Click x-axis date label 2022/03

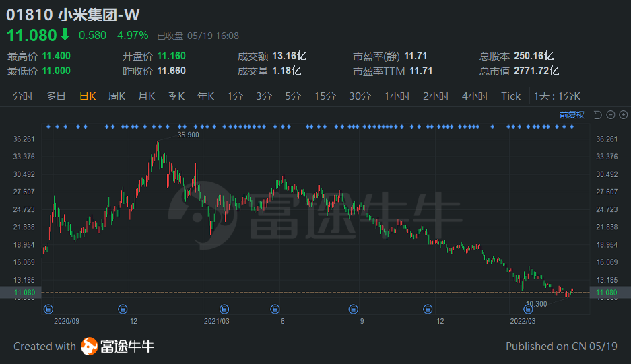pos(523,321)
